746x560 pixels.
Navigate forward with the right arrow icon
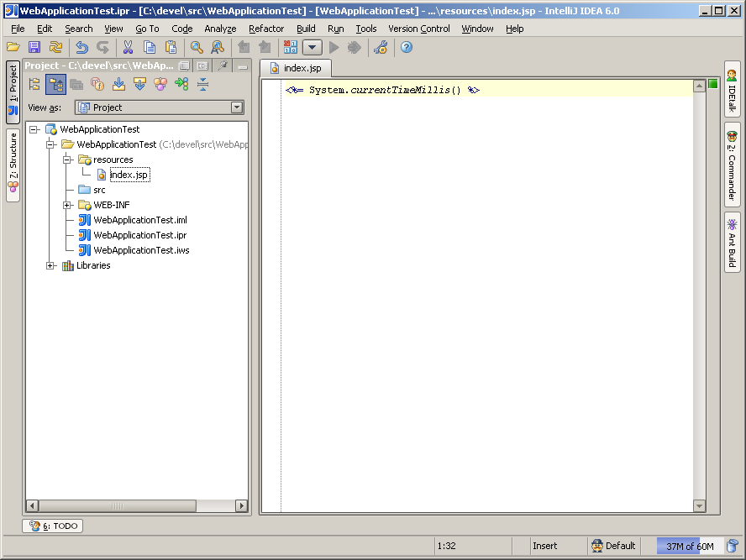265,47
